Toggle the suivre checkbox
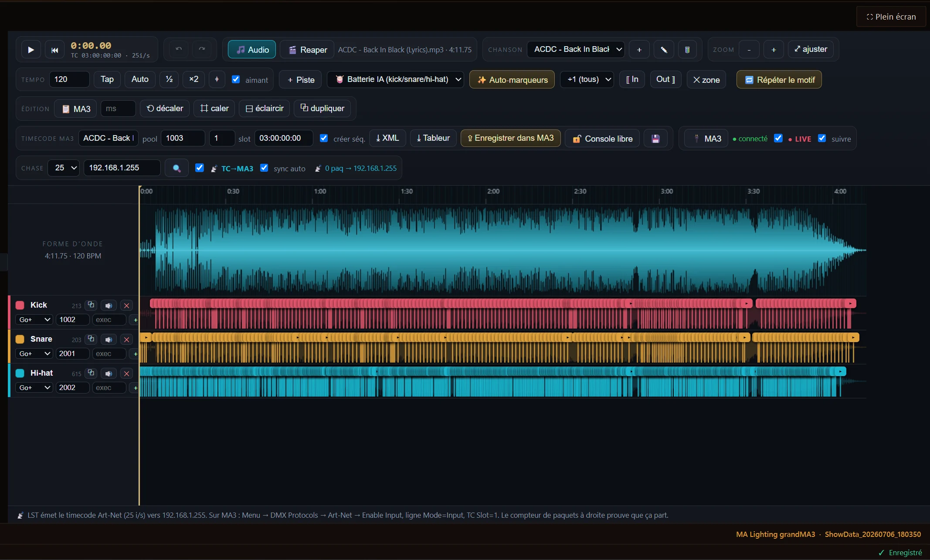 tap(822, 138)
